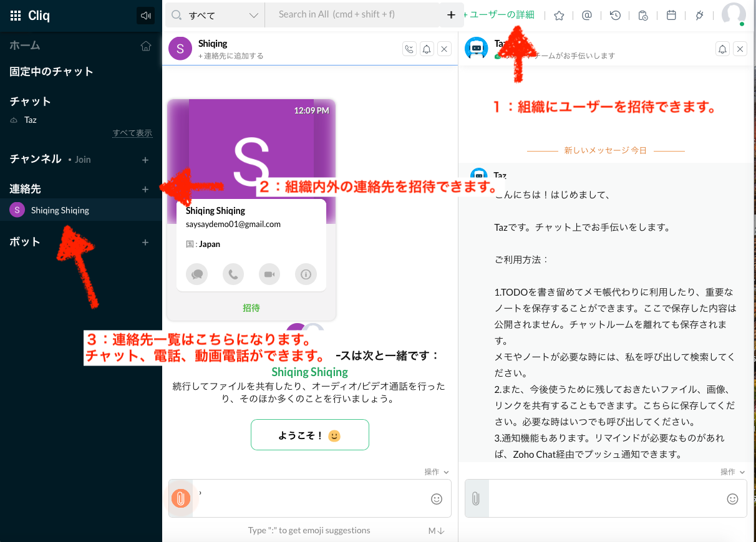Toggle notifications bell in Shiqing chat

(427, 49)
